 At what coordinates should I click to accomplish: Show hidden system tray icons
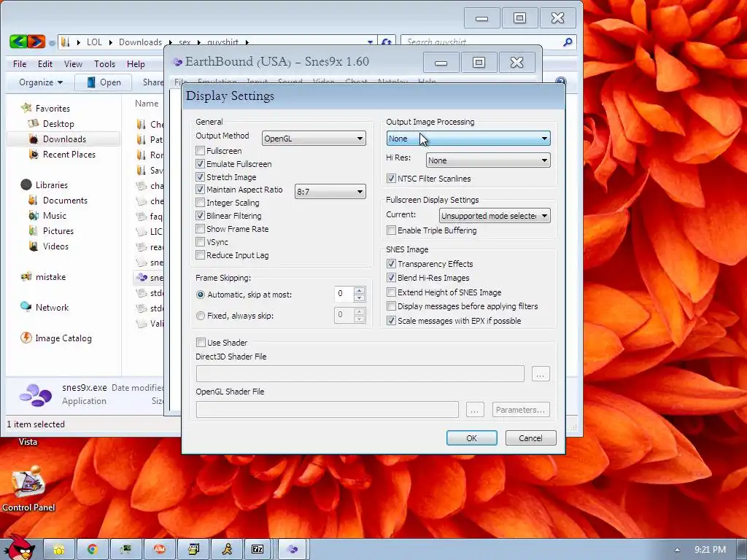coord(677,550)
